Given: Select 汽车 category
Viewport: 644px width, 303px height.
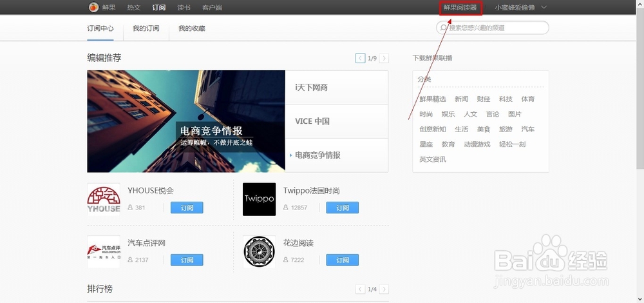Looking at the screenshot, I should point(528,129).
